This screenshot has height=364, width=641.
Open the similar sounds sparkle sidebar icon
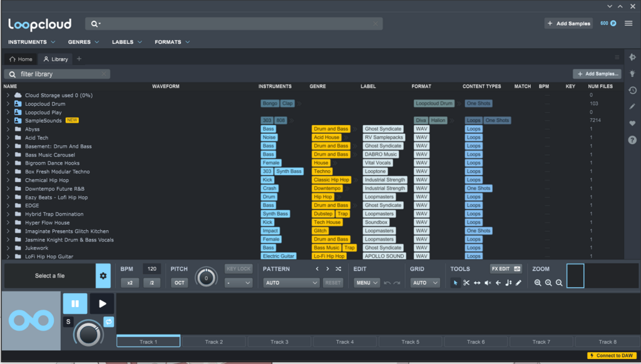coord(632,57)
